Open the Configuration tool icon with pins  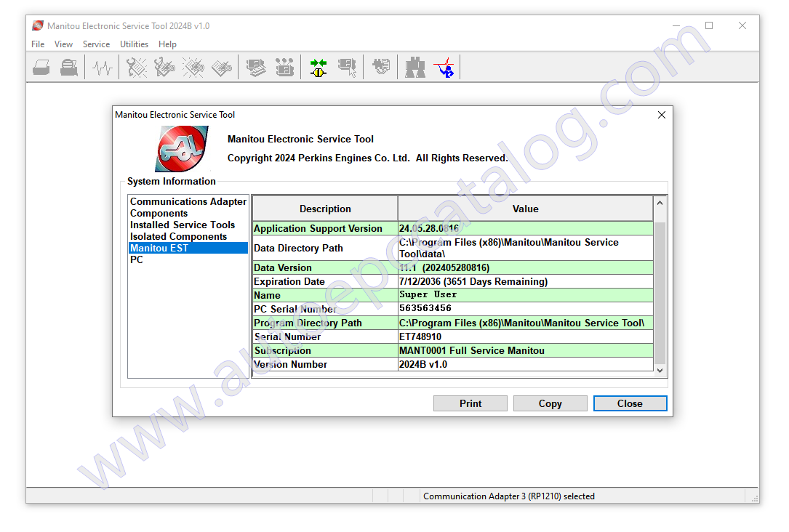284,68
